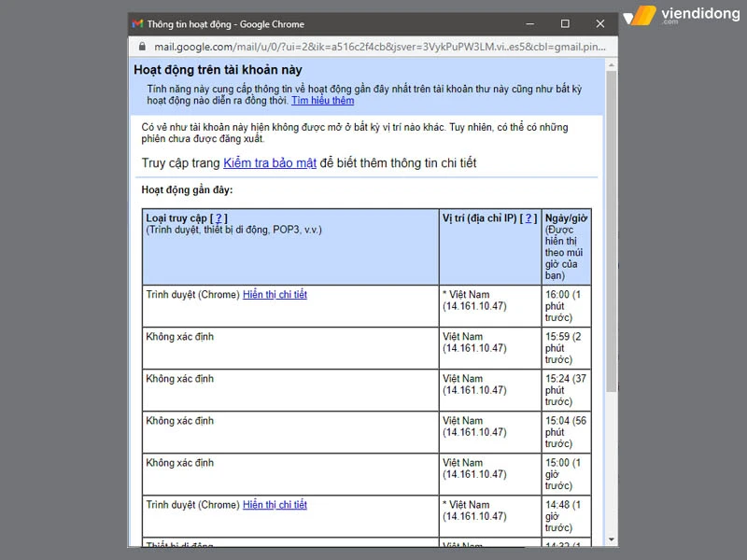Open the 'Kiểm tra bảo mật' link
This screenshot has height=560, width=747.
270,163
